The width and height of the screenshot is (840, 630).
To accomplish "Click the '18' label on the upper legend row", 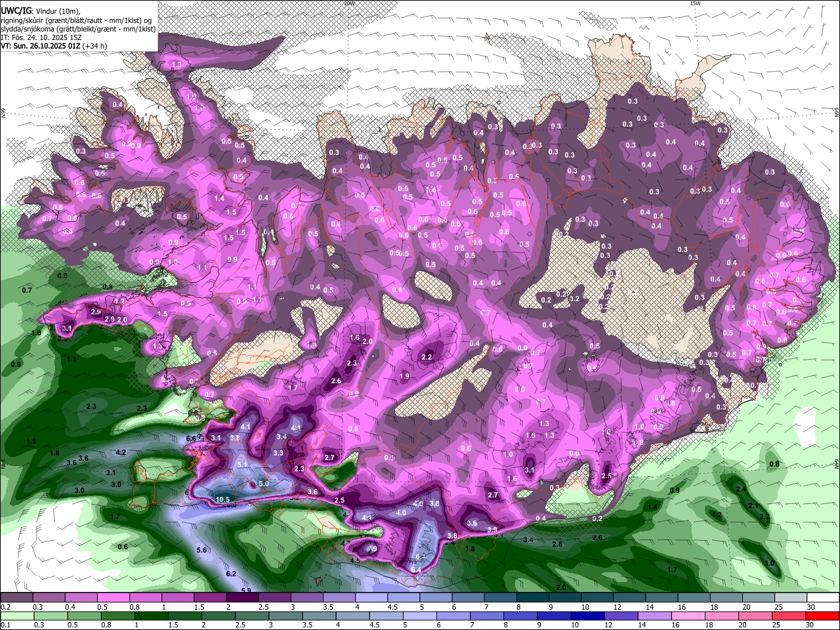I will point(714,607).
